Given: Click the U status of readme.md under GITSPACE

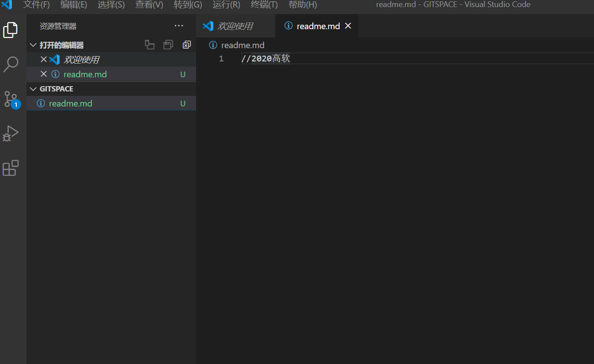Looking at the screenshot, I should point(183,104).
